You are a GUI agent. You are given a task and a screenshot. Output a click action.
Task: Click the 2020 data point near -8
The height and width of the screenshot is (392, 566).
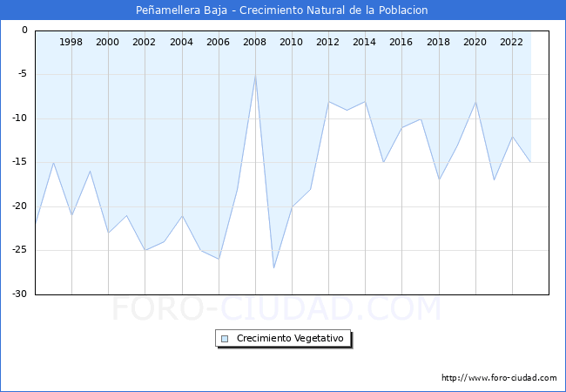[475, 102]
